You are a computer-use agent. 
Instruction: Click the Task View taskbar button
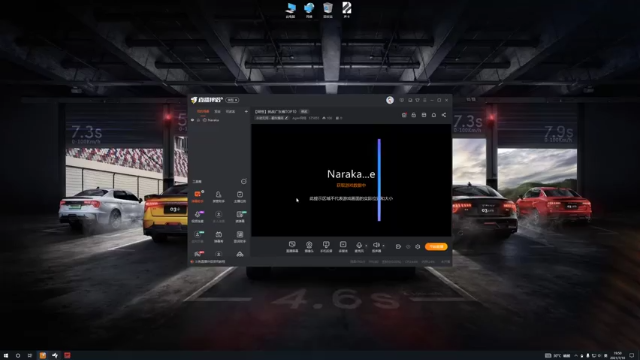tap(29, 356)
